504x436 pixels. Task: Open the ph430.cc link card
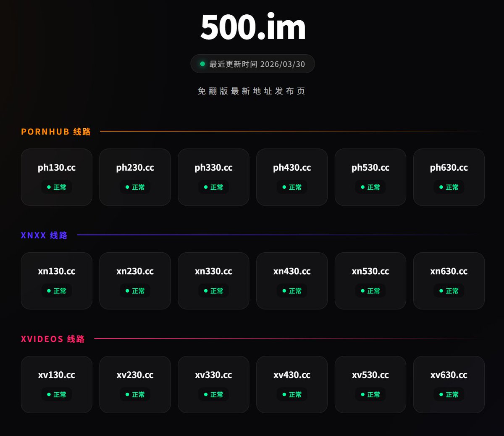tap(292, 177)
